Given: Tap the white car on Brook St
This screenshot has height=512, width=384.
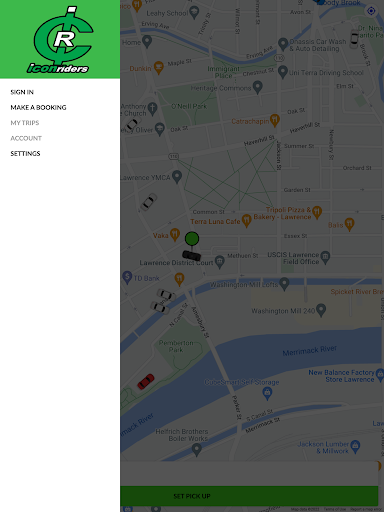Looking at the screenshot, I should pos(354,39).
